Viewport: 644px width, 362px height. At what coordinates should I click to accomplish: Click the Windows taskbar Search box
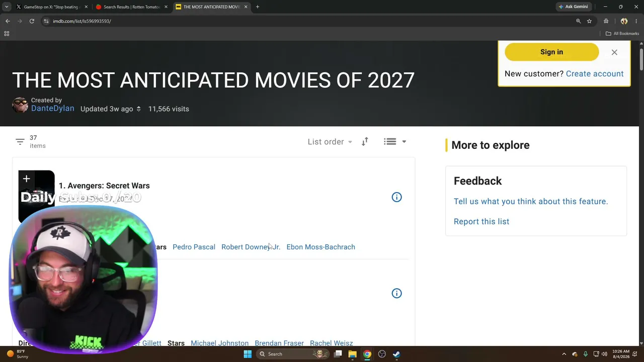point(293,354)
